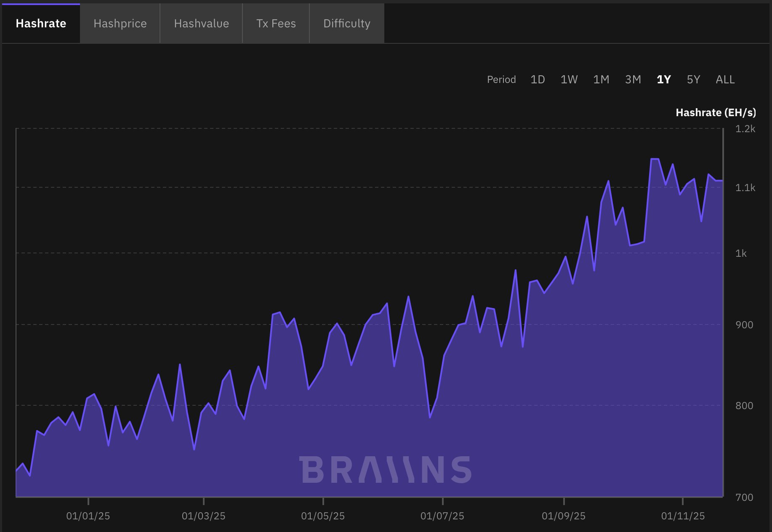Click the 900 y-axis label
The image size is (772, 532).
click(x=744, y=325)
